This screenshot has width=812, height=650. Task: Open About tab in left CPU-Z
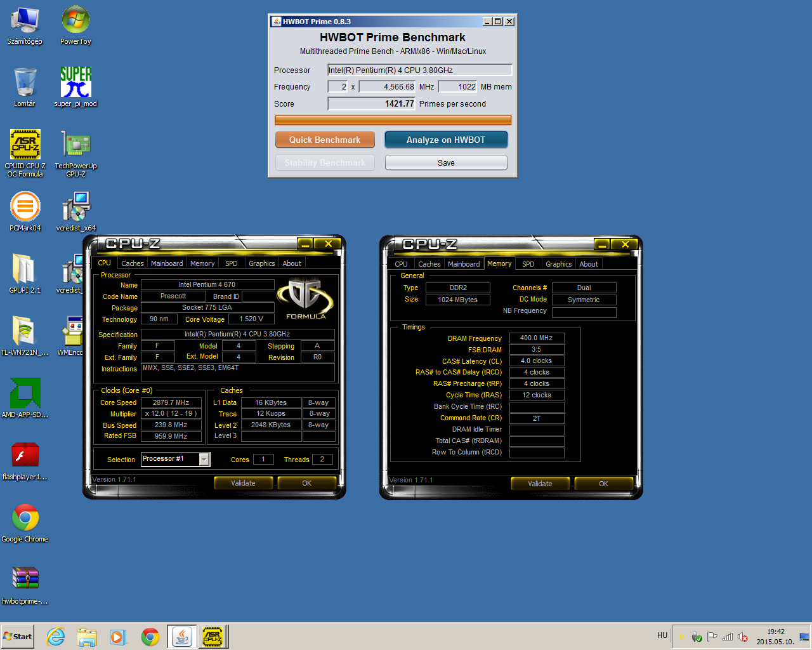[292, 263]
